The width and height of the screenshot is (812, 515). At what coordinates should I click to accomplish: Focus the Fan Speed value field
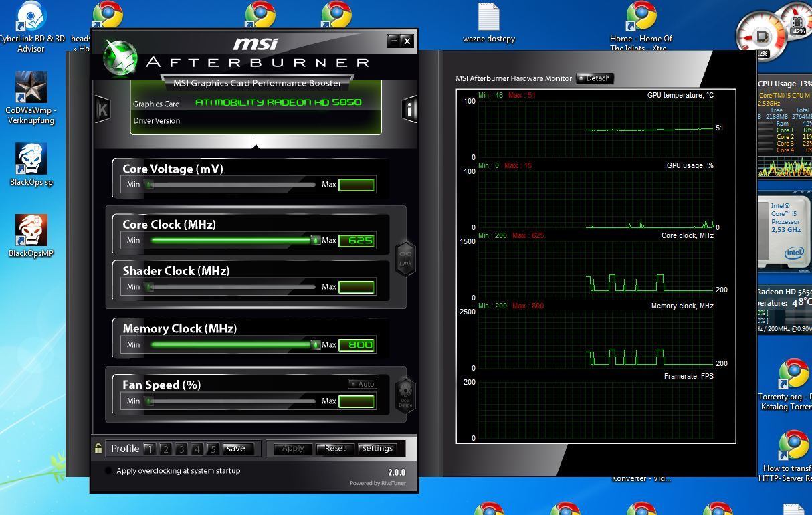coord(357,401)
